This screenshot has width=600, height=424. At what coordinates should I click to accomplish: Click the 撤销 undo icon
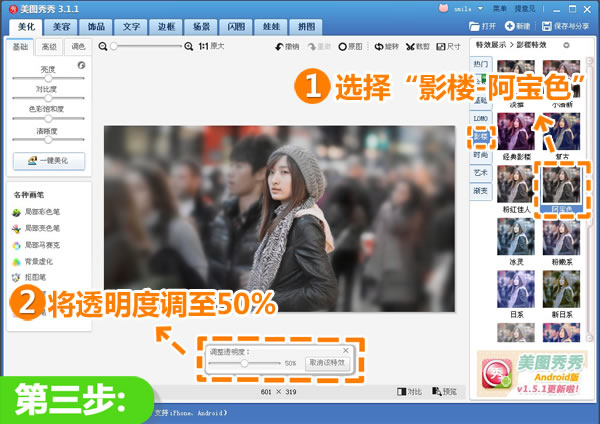pos(279,47)
